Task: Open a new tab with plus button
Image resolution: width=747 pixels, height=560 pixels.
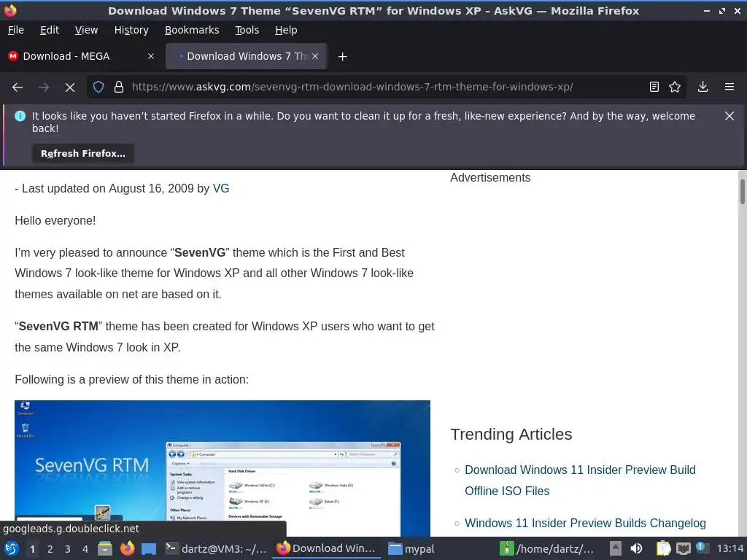Action: pyautogui.click(x=342, y=57)
